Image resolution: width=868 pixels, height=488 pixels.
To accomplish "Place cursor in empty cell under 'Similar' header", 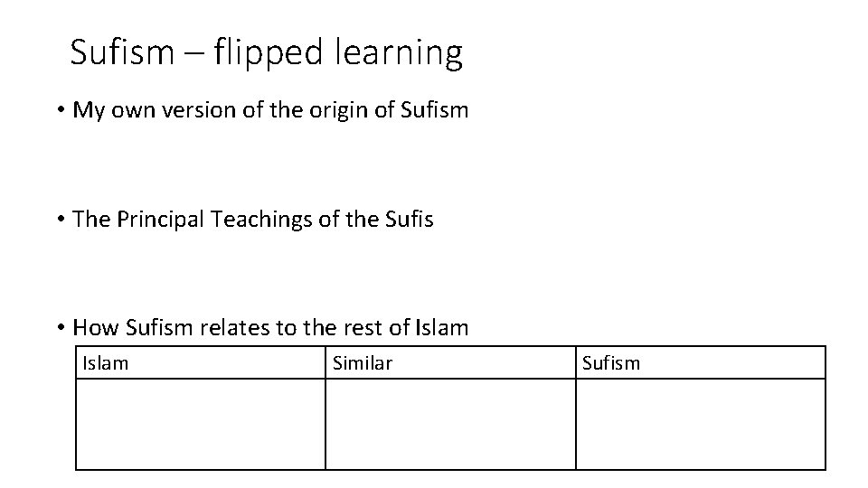I will [450, 425].
